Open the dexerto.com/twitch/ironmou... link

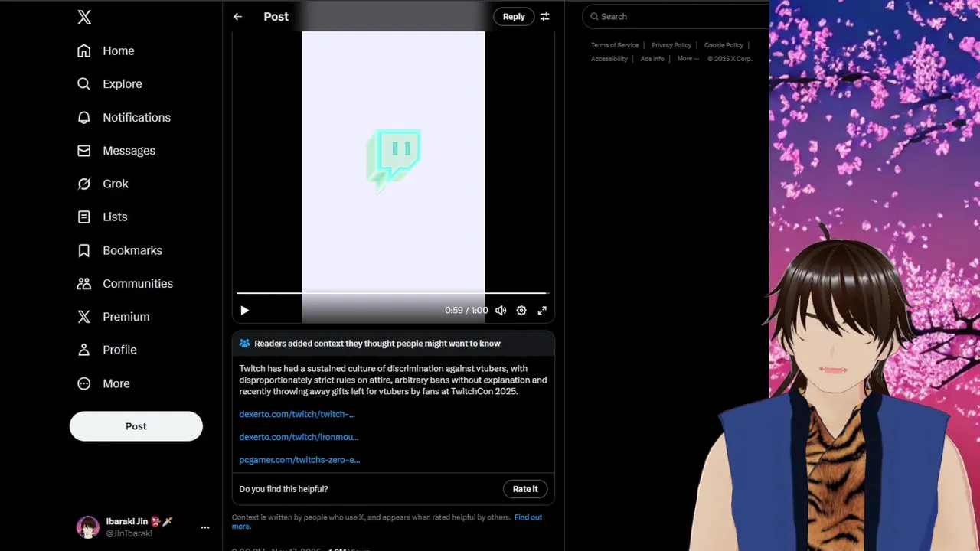(x=299, y=437)
